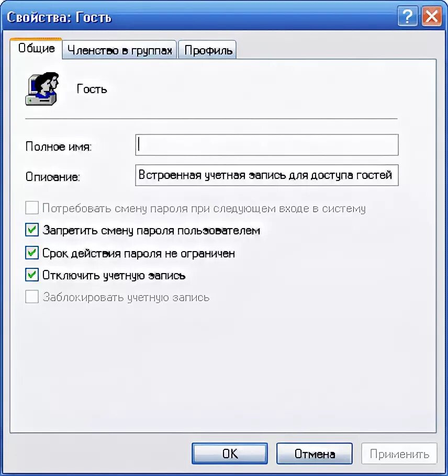448x476 pixels.
Task: Open the Членство в группах tab
Action: (x=120, y=50)
